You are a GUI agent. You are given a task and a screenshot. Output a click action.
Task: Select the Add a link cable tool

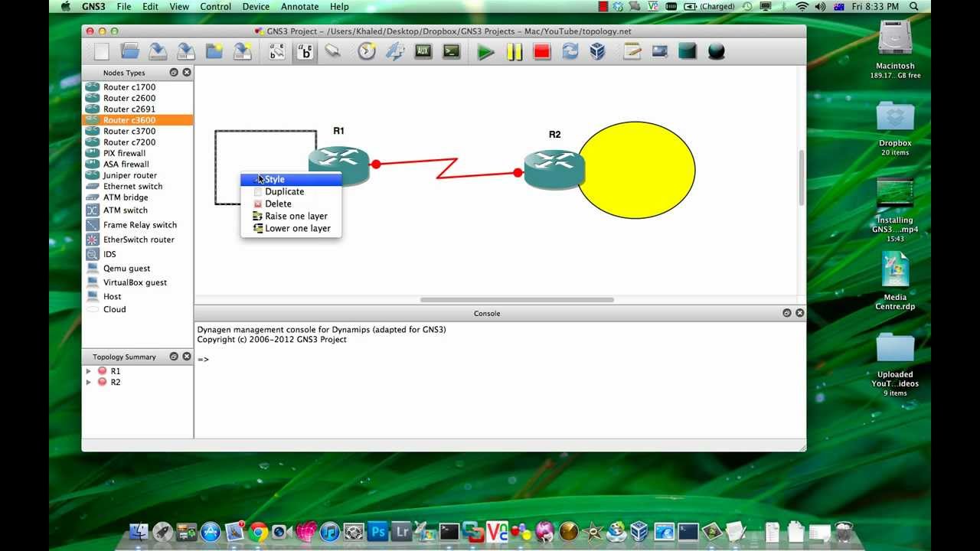332,51
